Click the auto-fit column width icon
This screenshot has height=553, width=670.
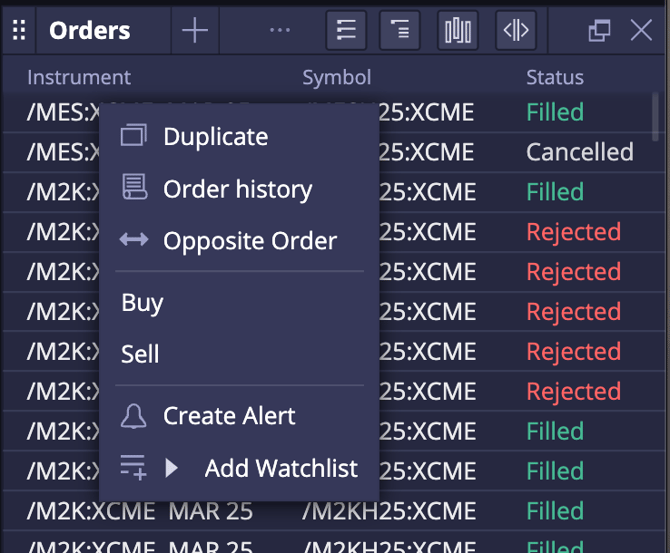click(516, 30)
